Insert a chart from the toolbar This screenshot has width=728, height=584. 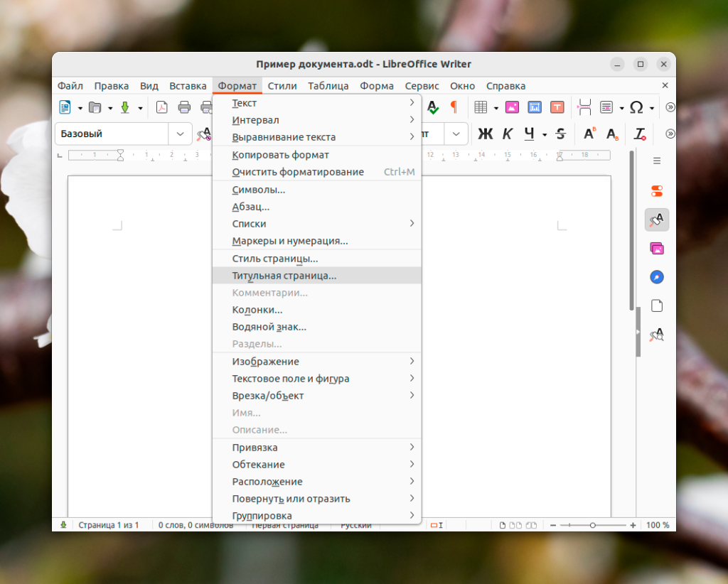coord(535,107)
